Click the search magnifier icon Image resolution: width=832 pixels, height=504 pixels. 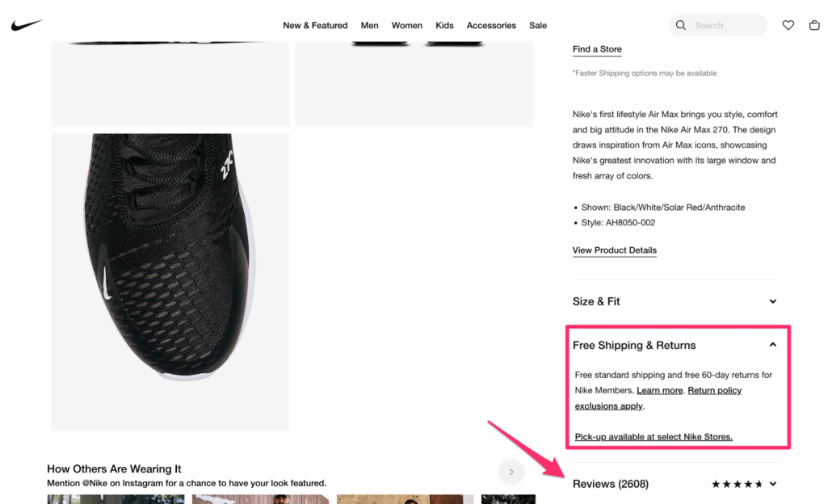(x=681, y=25)
